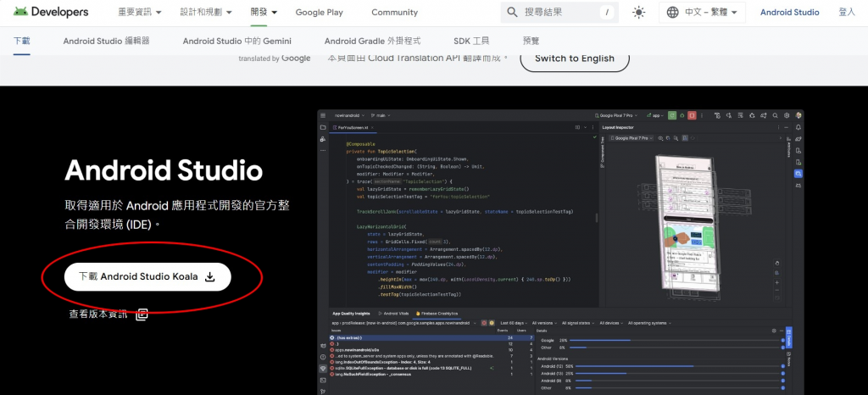Select the 下載 tab
Image resolution: width=868 pixels, height=395 pixels.
(21, 41)
